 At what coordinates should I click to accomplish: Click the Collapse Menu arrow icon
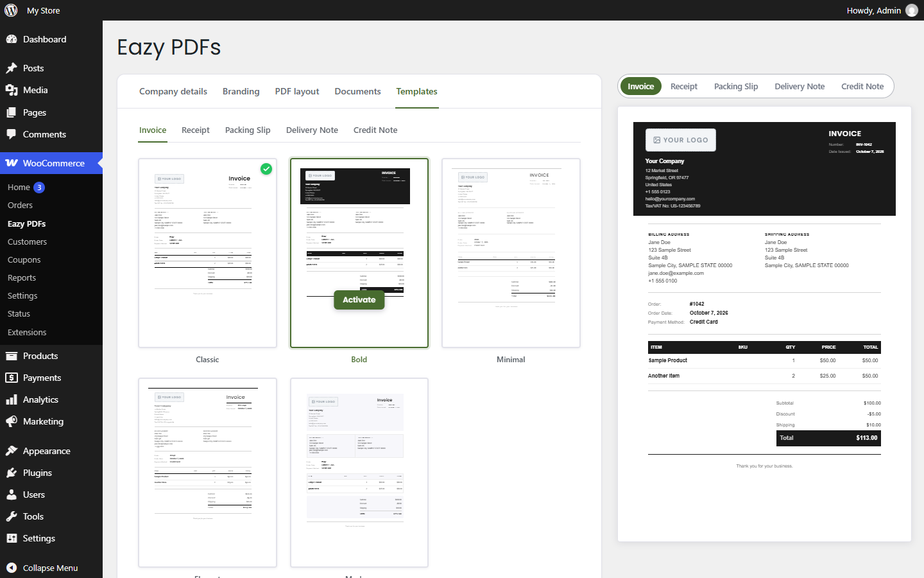(x=12, y=568)
